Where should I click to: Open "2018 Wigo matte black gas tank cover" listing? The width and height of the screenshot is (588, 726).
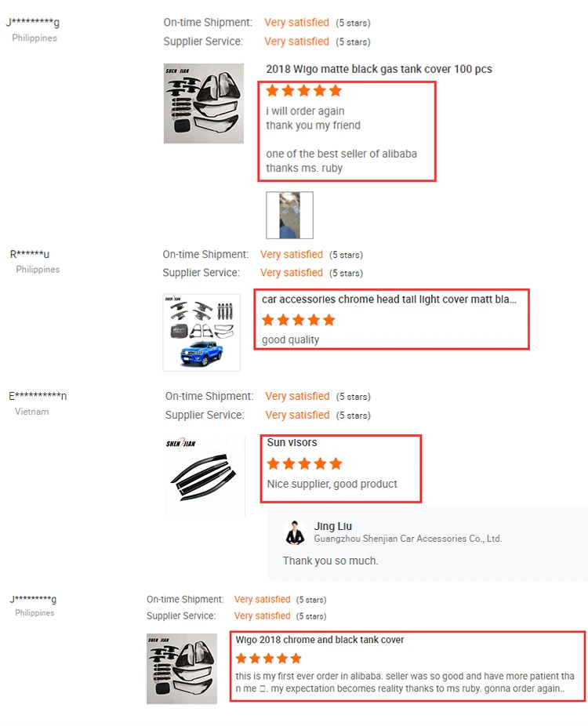click(x=379, y=69)
